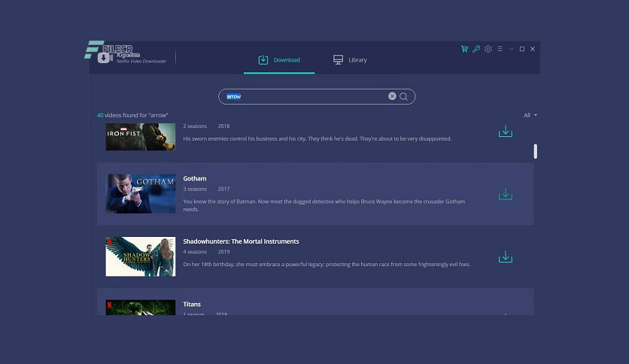Click the Gotham year 2017
629x364 pixels.
(x=224, y=190)
